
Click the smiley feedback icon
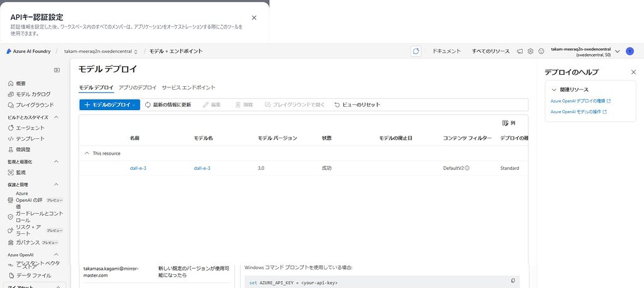tap(541, 52)
